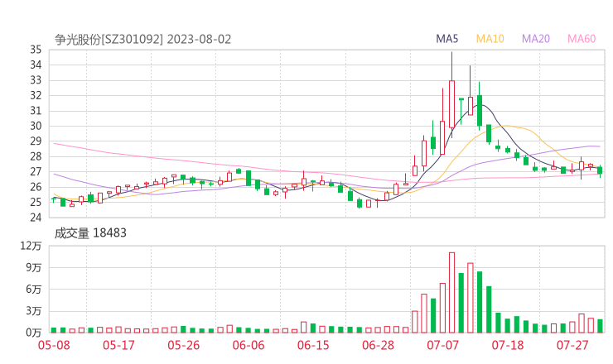The width and height of the screenshot is (613, 364).
Task: Click the 05-17 date axis label
Action: 118,345
